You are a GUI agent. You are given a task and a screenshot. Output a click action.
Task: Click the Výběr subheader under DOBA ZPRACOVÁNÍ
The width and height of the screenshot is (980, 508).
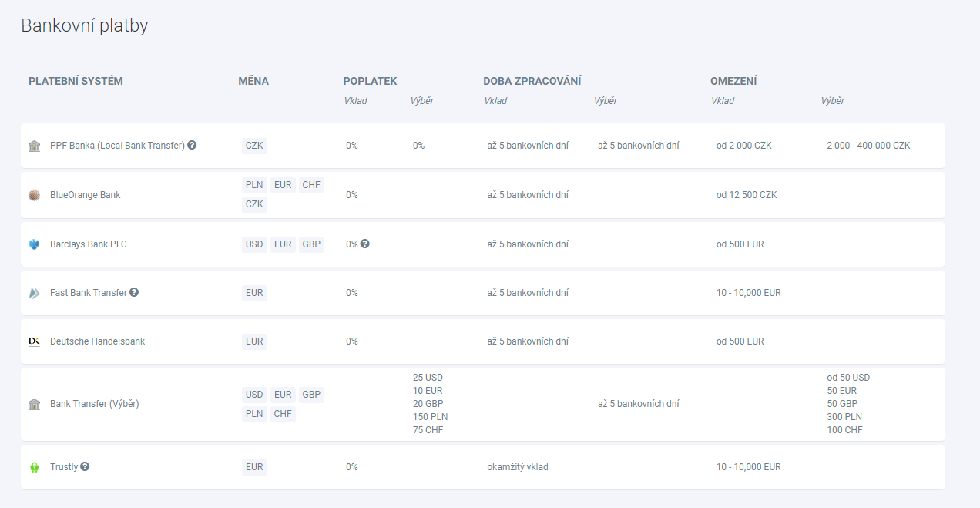(x=606, y=101)
